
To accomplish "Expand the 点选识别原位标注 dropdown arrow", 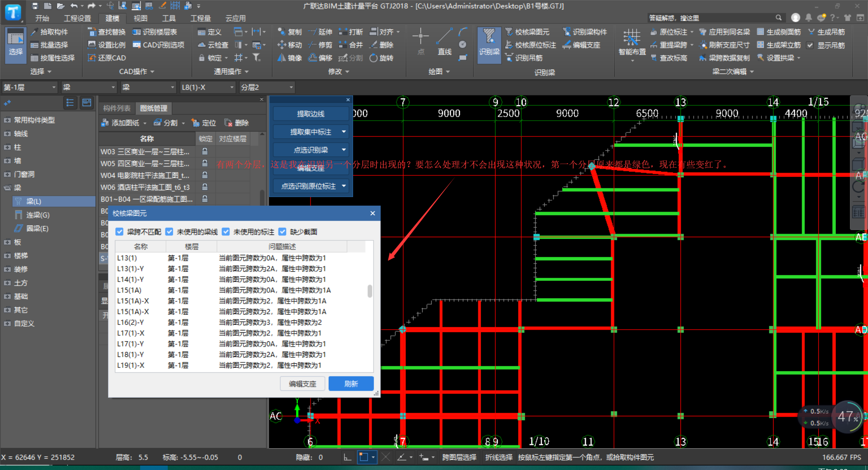I will (344, 186).
